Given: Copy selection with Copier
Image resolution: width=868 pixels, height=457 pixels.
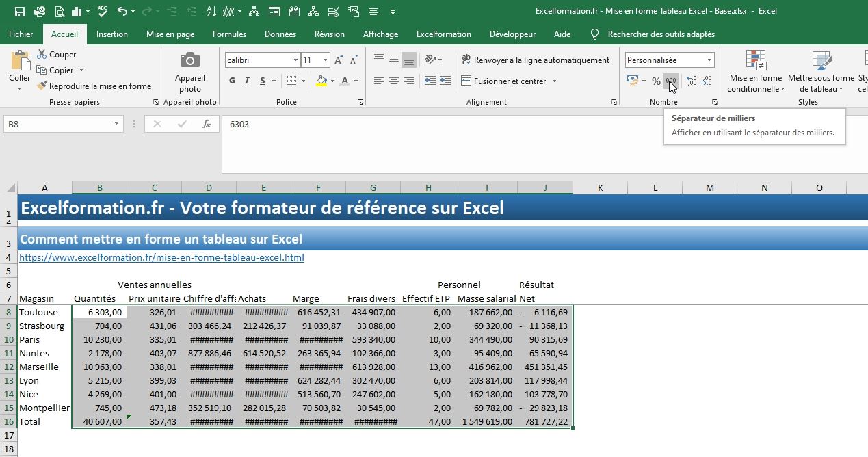Looking at the screenshot, I should tap(55, 70).
